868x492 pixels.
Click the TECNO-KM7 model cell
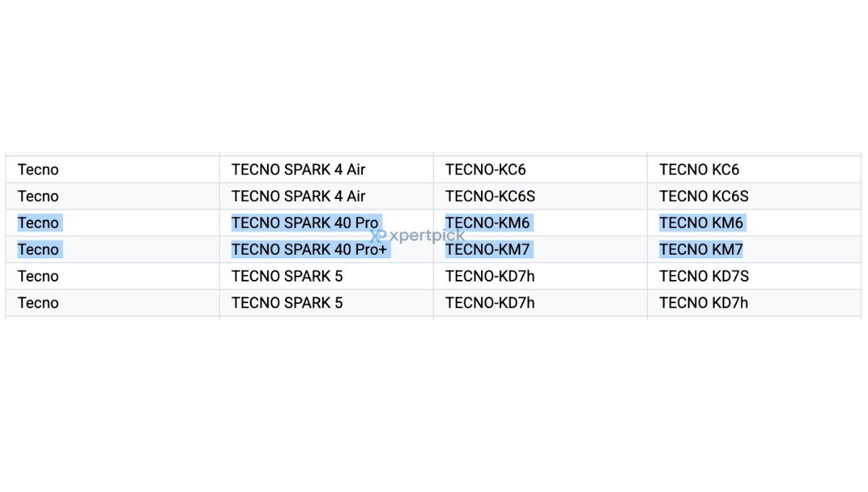540,250
